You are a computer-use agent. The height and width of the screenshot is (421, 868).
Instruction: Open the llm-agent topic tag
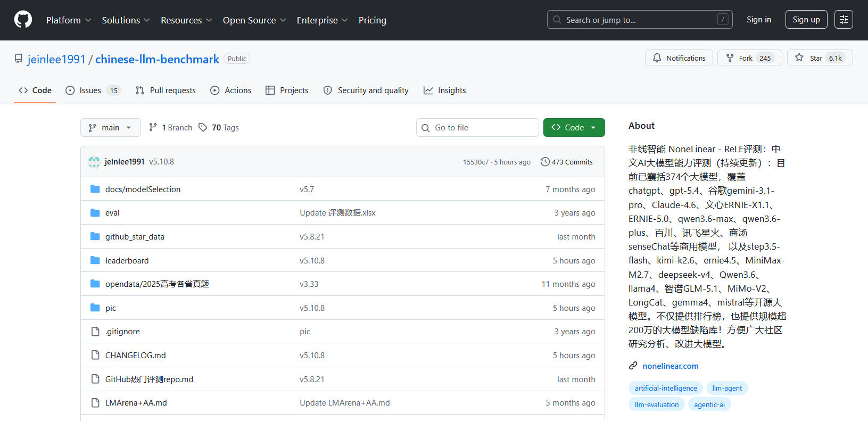tap(727, 388)
